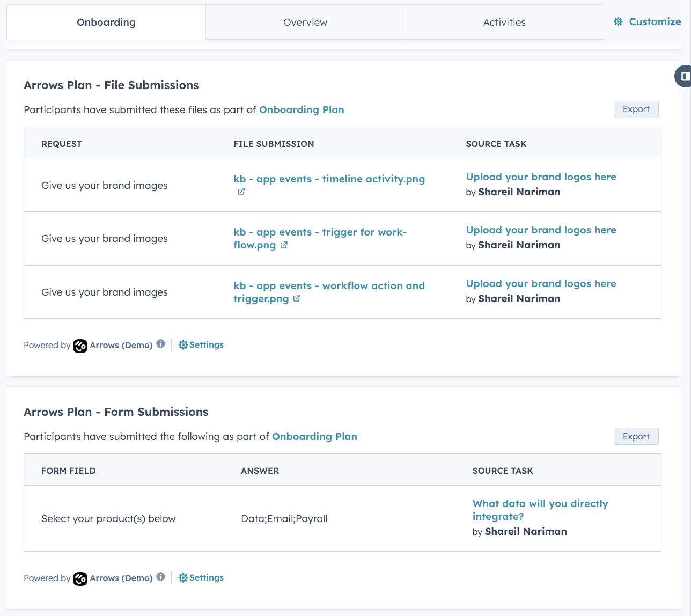Image resolution: width=691 pixels, height=616 pixels.
Task: Click info icon in Form Submissions footer
Action: [161, 577]
